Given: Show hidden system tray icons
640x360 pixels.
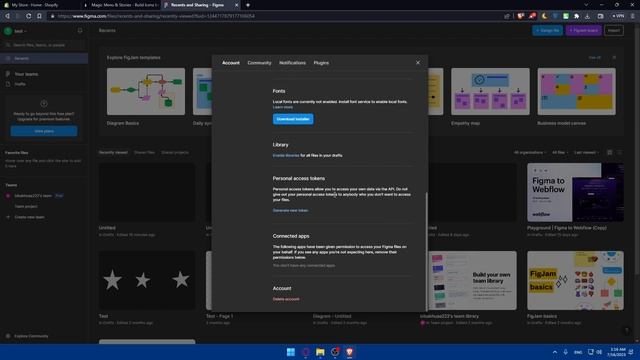Looking at the screenshot, I should pos(555,352).
